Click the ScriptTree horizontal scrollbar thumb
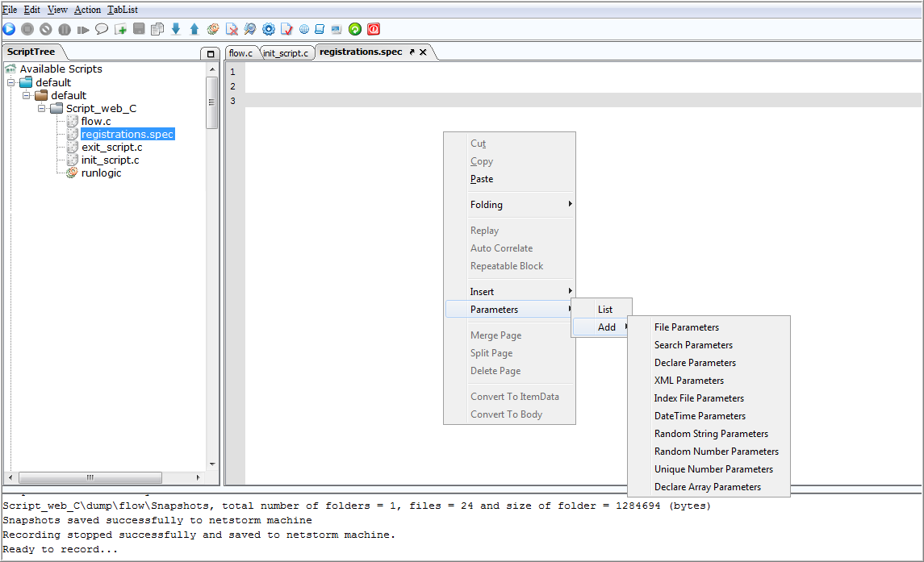The height and width of the screenshot is (562, 924). pyautogui.click(x=90, y=477)
